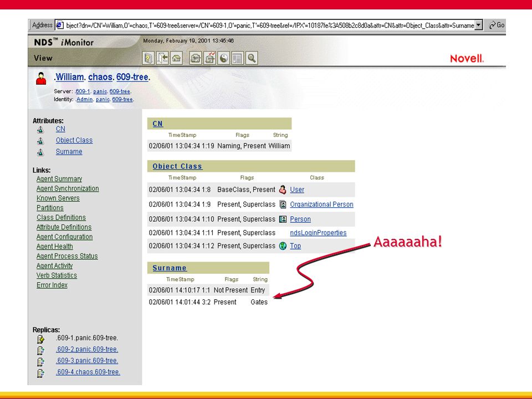Open Verb Statistics link
The height and width of the screenshot is (399, 532).
click(57, 275)
